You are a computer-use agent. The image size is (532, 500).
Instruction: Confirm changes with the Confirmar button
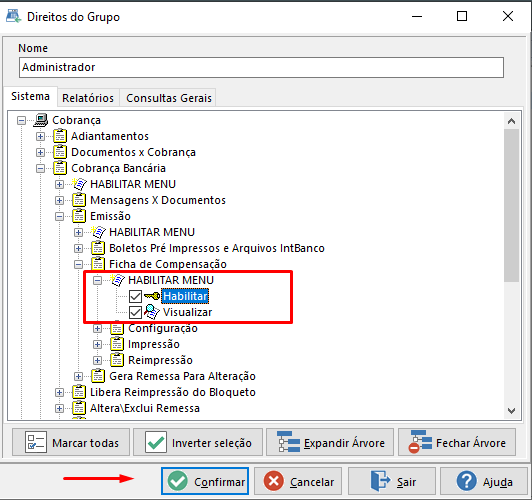point(205,481)
